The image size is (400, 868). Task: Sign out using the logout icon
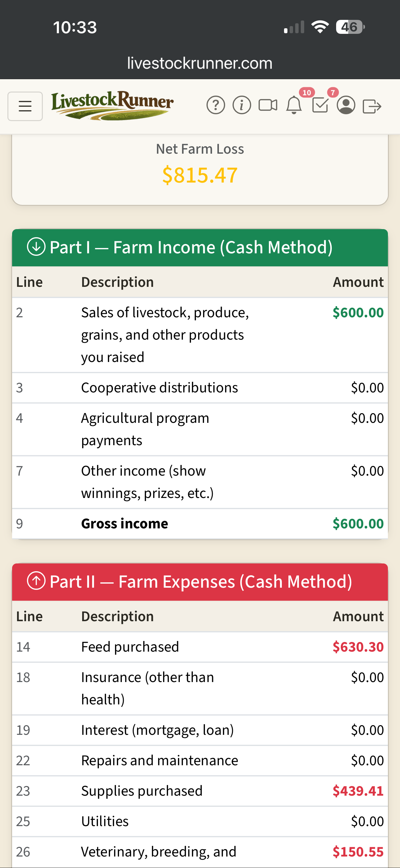tap(373, 106)
